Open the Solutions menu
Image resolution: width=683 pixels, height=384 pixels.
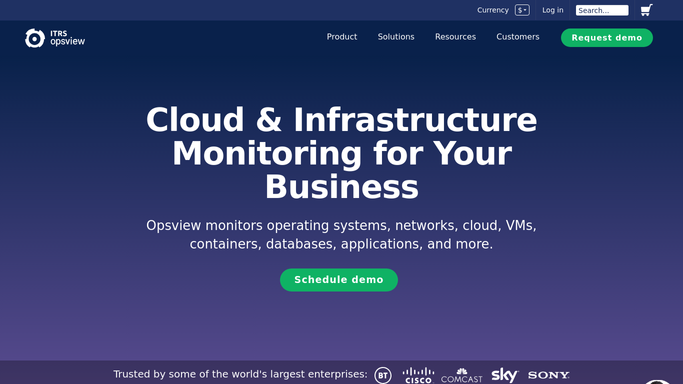tap(396, 37)
